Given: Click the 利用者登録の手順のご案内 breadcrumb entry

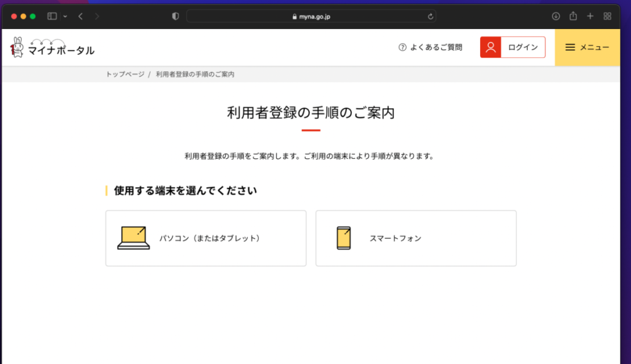Looking at the screenshot, I should pos(195,74).
